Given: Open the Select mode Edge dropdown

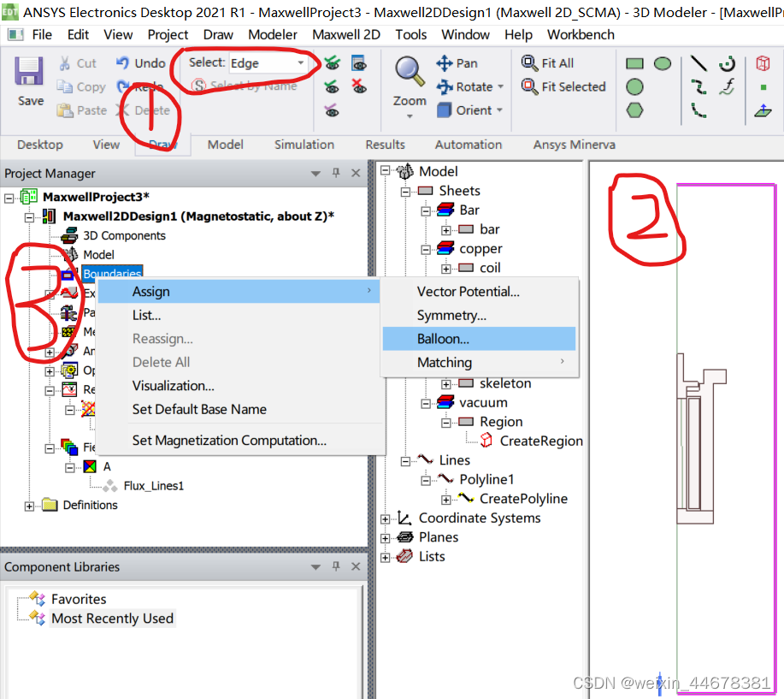Looking at the screenshot, I should [268, 63].
